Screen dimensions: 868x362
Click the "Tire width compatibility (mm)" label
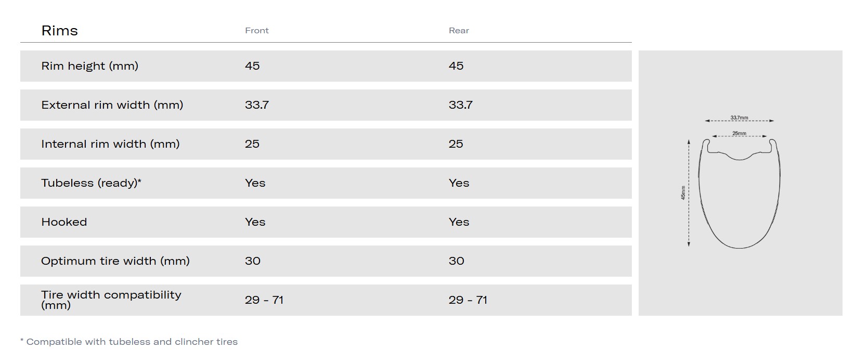click(x=111, y=300)
